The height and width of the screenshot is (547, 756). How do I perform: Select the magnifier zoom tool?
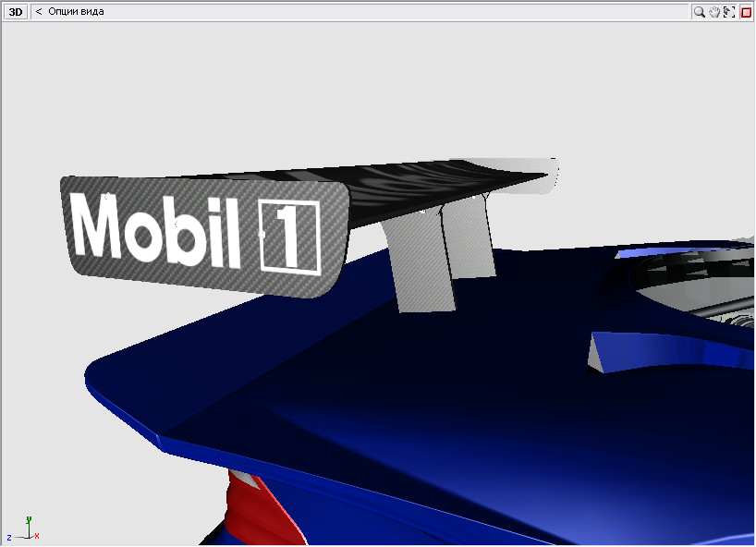(x=699, y=12)
